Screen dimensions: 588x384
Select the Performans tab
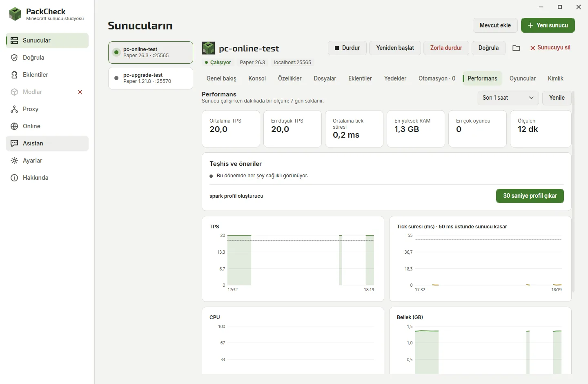(x=482, y=78)
